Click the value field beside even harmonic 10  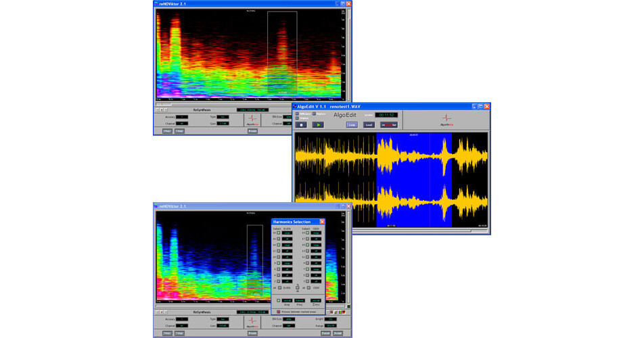[287, 257]
